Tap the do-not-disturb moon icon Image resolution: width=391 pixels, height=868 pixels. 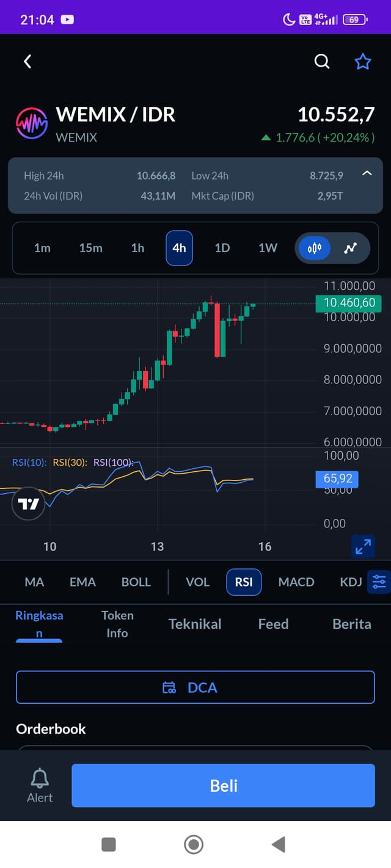pos(289,20)
